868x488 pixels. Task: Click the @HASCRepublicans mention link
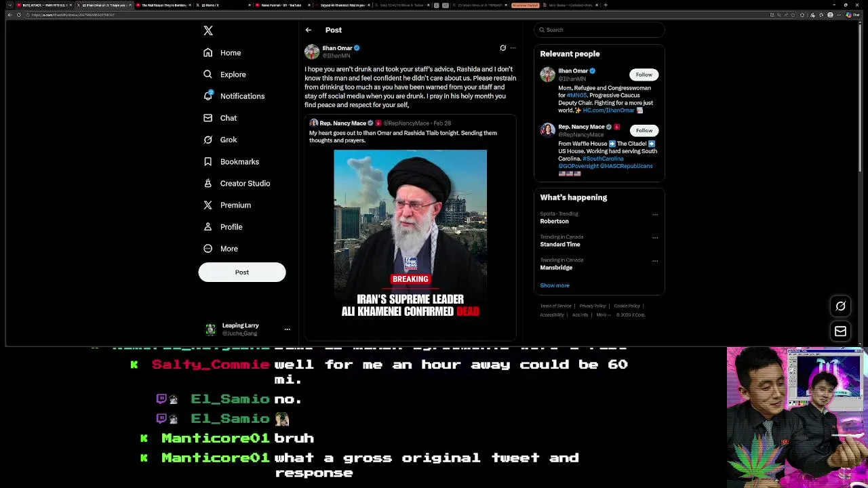tap(626, 166)
